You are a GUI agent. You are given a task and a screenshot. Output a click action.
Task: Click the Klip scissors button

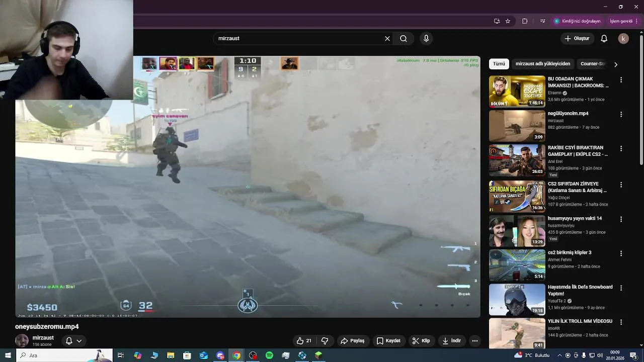421,341
